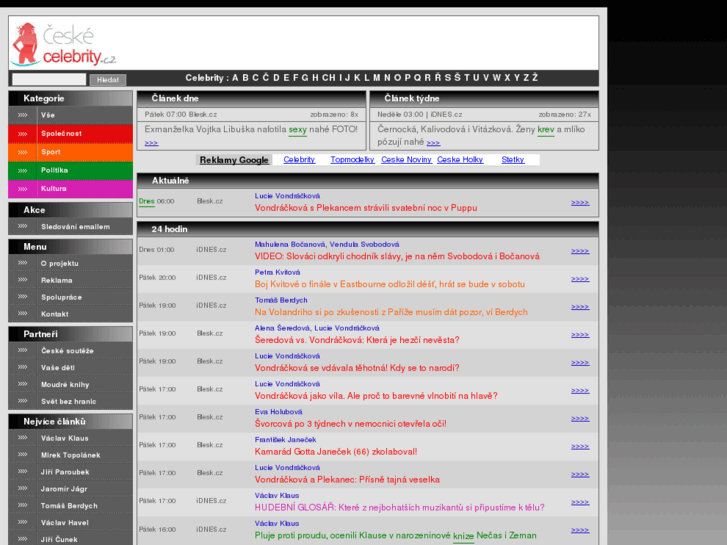727x545 pixels.
Task: Click inside the search input field
Action: click(49, 79)
